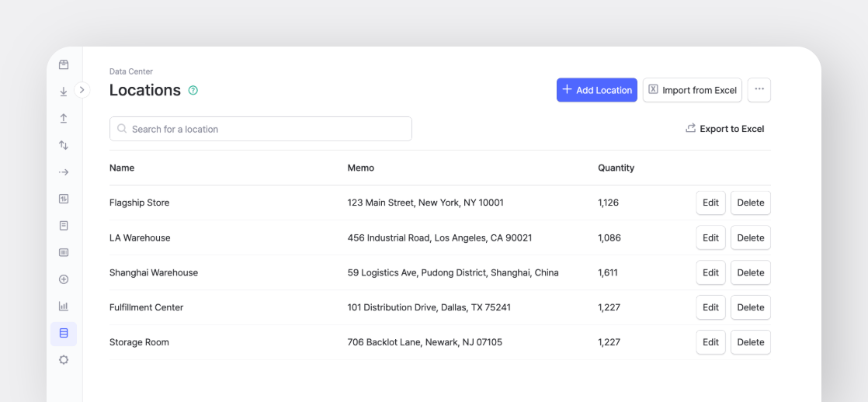Image resolution: width=868 pixels, height=402 pixels.
Task: Click quantity 1,126
Action: [609, 203]
